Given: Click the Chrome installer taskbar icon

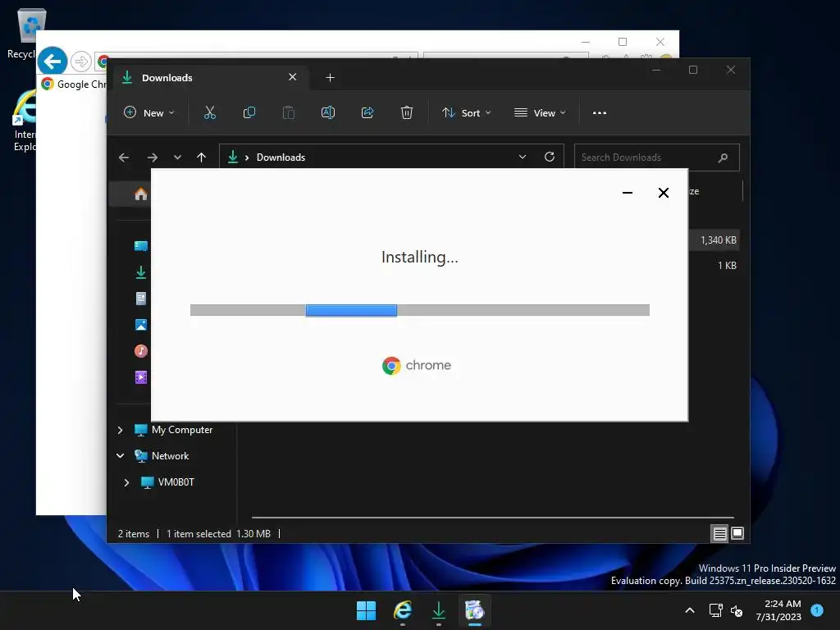Looking at the screenshot, I should pos(475,610).
